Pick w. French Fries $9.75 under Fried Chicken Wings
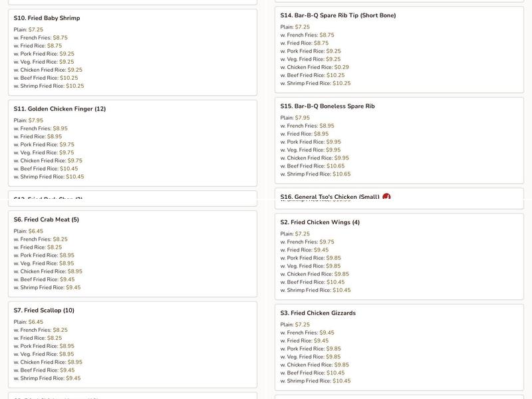 click(307, 242)
